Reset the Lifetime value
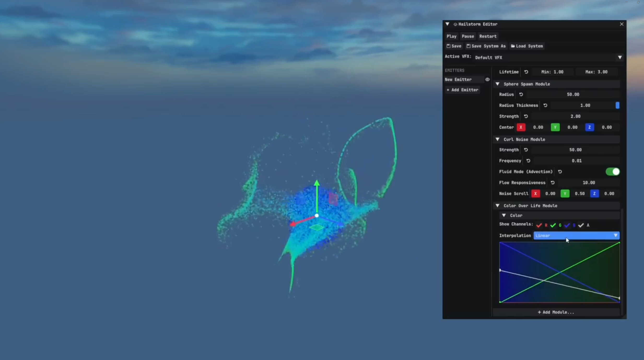This screenshot has width=644, height=360. [x=526, y=72]
